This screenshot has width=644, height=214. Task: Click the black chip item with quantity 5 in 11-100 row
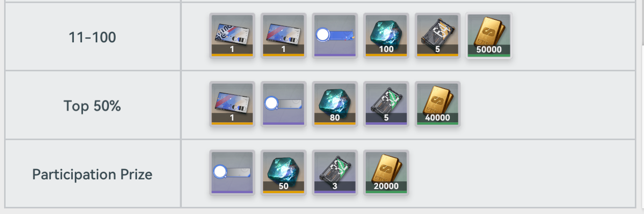pos(437,36)
